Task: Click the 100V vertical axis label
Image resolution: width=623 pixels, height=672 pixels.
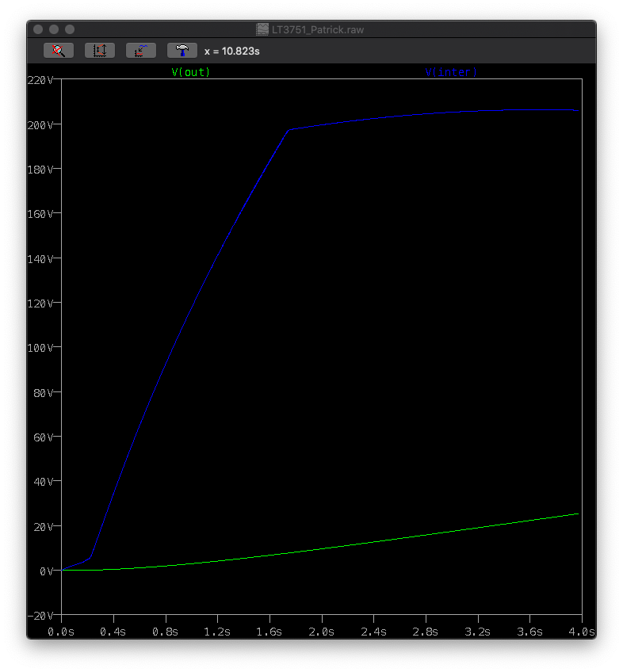Action: pyautogui.click(x=40, y=348)
